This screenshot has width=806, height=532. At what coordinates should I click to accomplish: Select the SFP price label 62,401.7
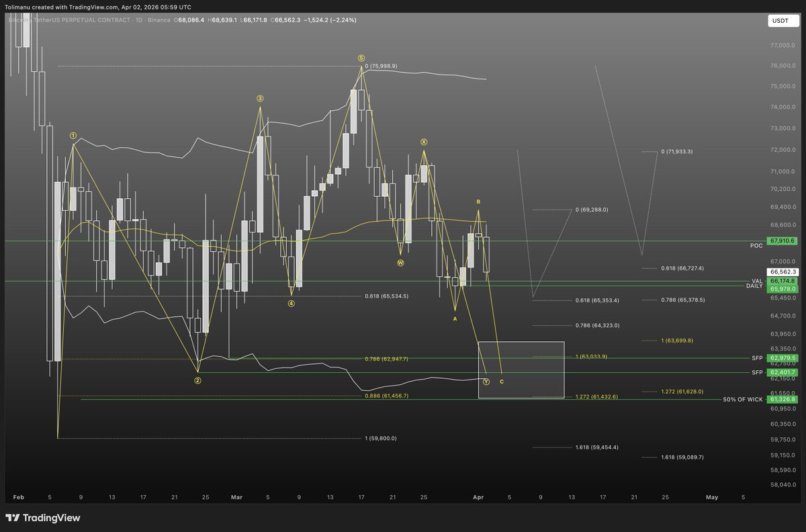click(x=783, y=372)
